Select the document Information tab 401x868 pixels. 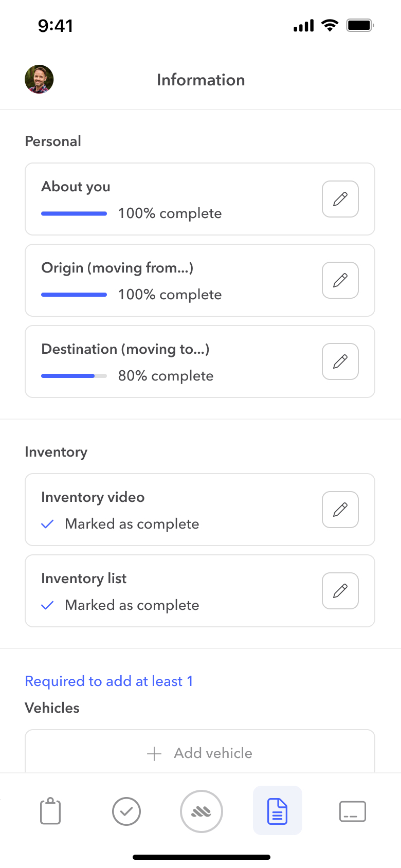coord(277,811)
